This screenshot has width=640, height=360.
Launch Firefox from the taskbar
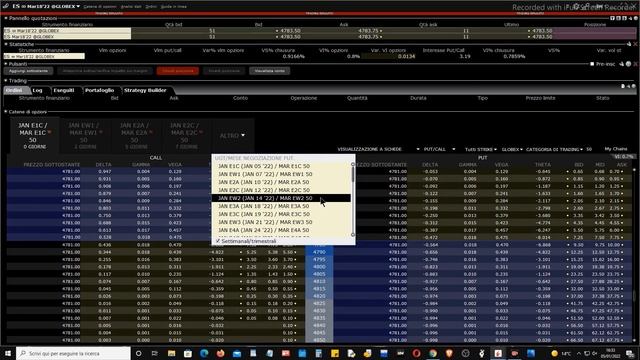point(220,353)
